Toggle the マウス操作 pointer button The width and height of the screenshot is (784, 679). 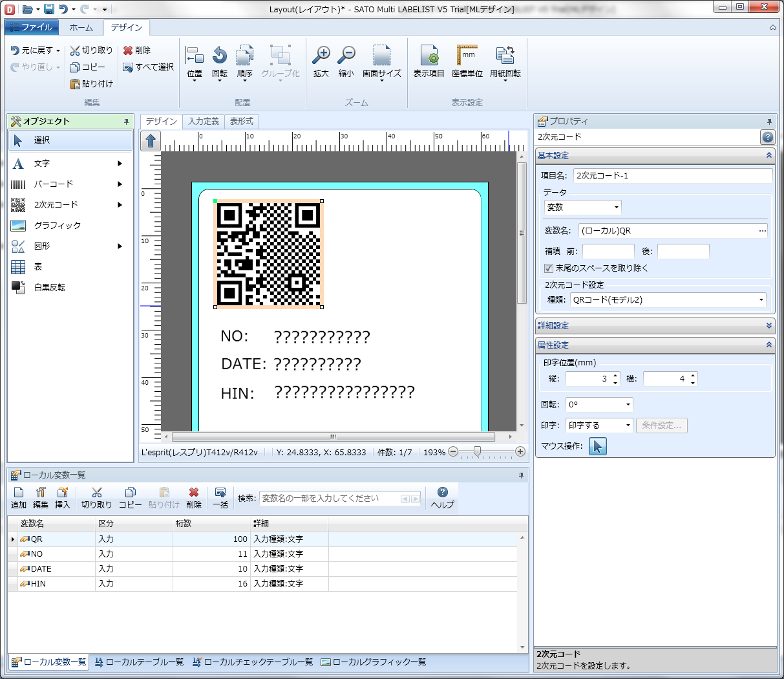point(598,446)
